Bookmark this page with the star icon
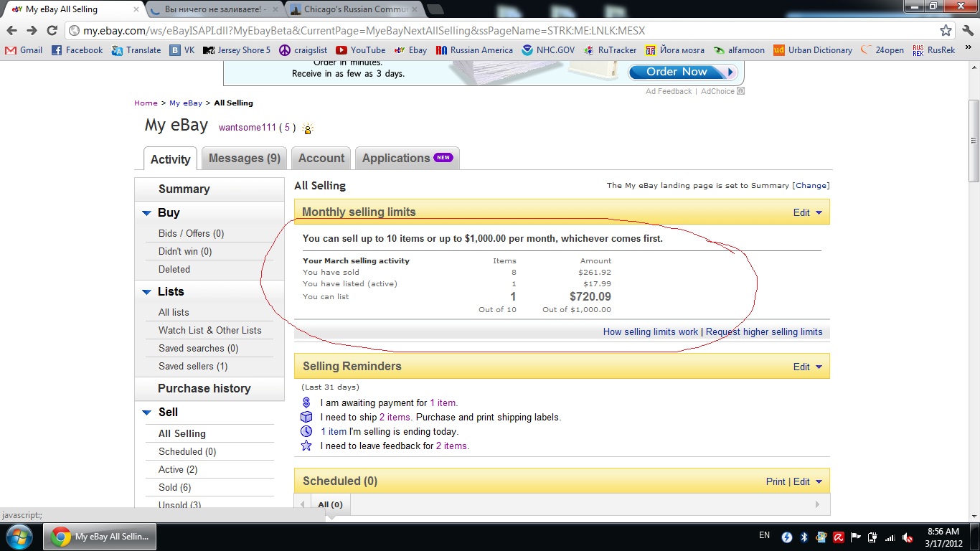 click(946, 30)
